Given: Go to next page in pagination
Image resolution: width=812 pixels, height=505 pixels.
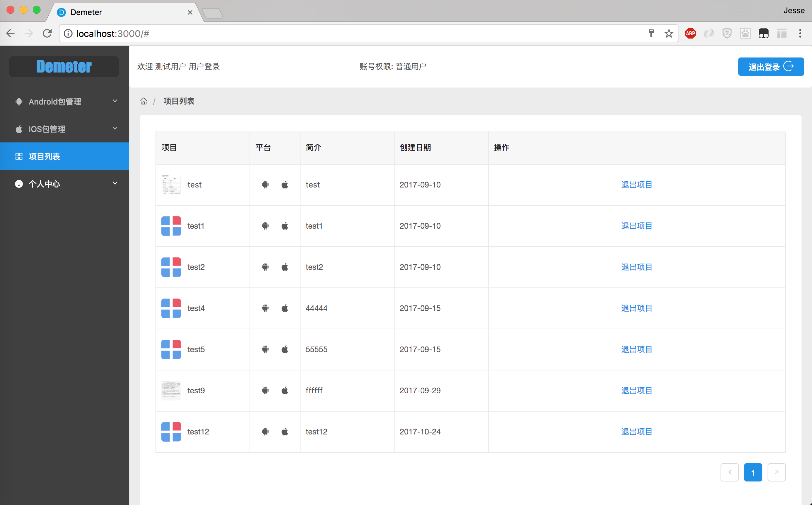Looking at the screenshot, I should (776, 472).
